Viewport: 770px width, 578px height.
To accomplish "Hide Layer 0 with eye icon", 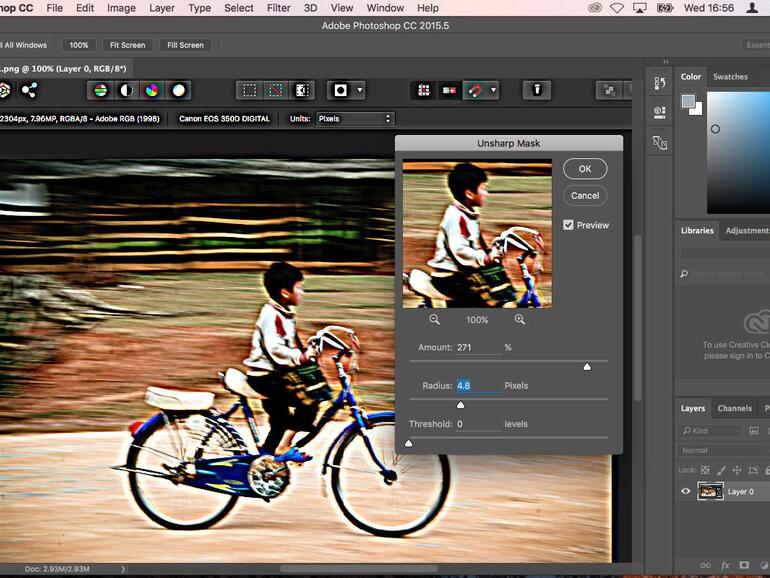I will pos(686,491).
